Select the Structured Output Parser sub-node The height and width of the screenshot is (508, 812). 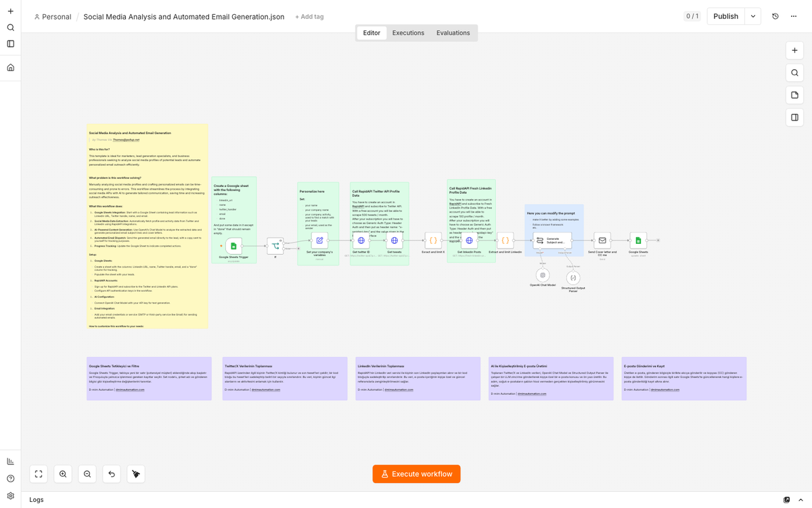(573, 278)
